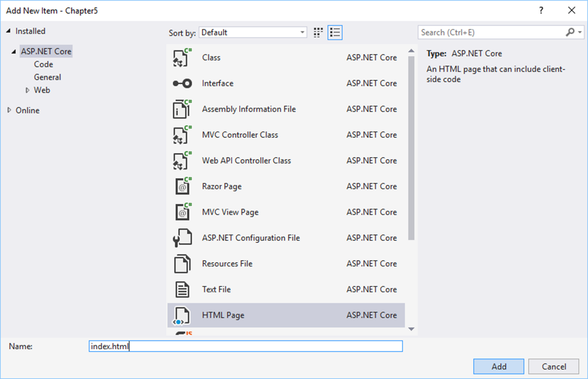Collapse the Installed tree node
The width and height of the screenshot is (588, 379).
[9, 31]
